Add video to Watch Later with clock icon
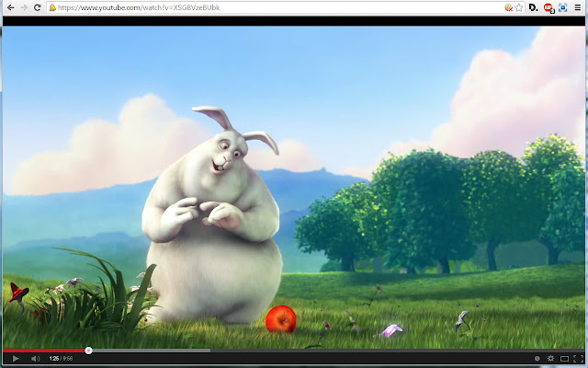The image size is (588, 368). (x=537, y=359)
